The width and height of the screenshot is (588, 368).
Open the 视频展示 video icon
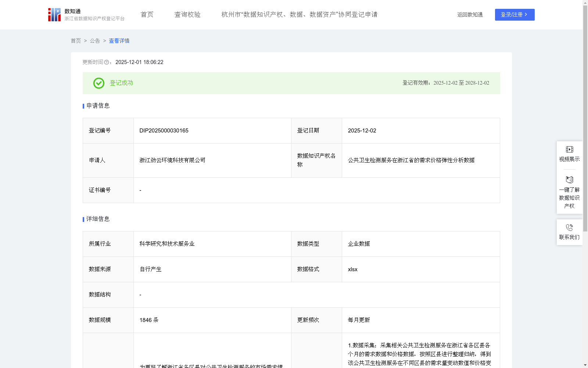tap(569, 149)
